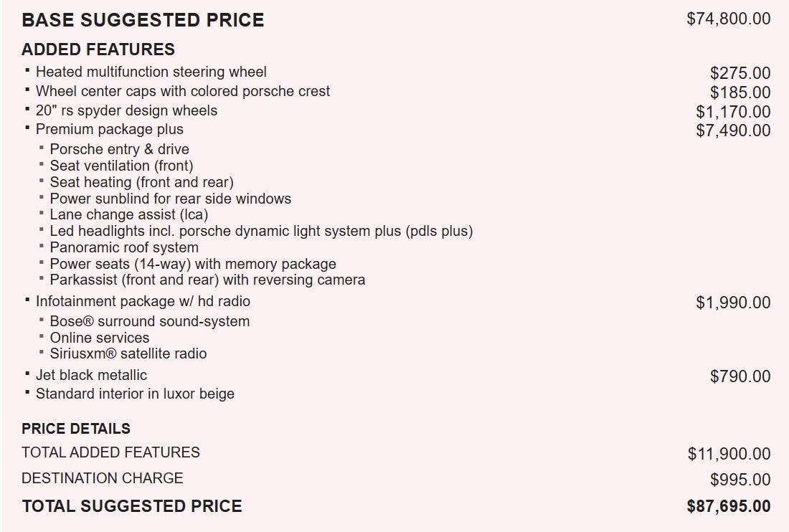Select Porsche entry & drive sub-item
The width and height of the screenshot is (789, 532).
[119, 149]
